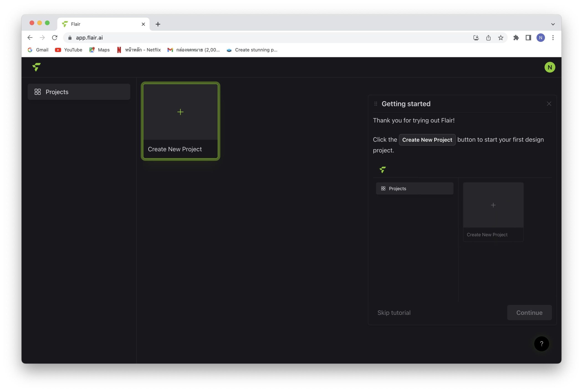Toggle the browser side panel
Screen dimensions: 583x392
pos(528,38)
